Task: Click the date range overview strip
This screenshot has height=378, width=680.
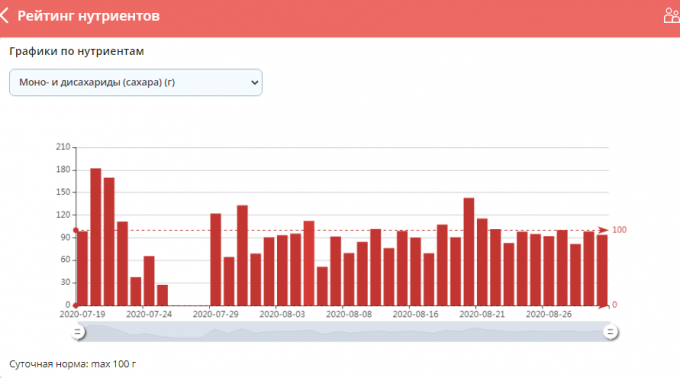Action: pos(344,332)
